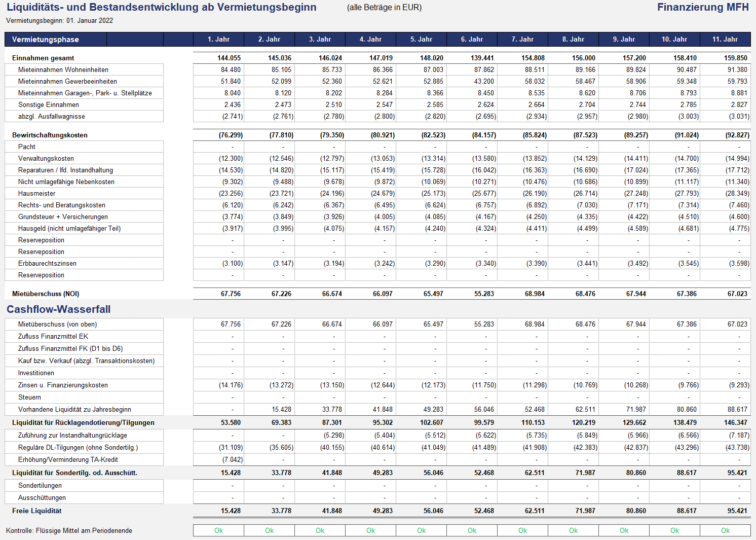The image size is (756, 540).
Task: Select the "Hausmeister" row label
Action: 37,194
